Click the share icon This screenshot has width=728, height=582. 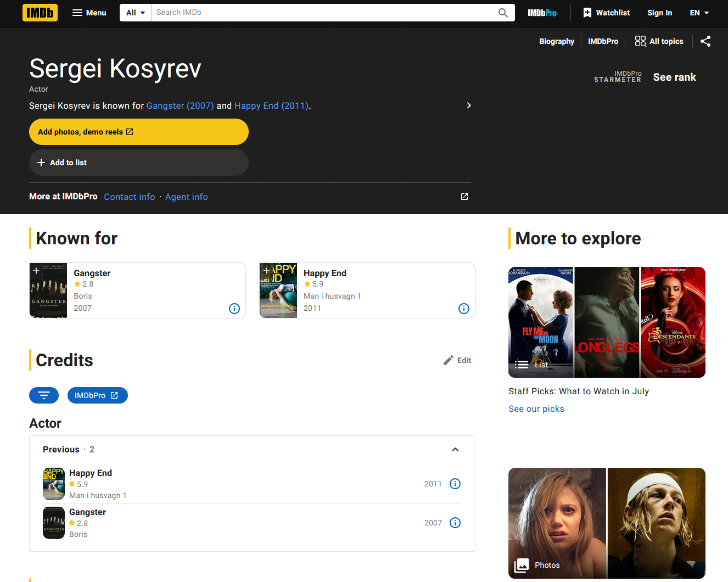(705, 41)
